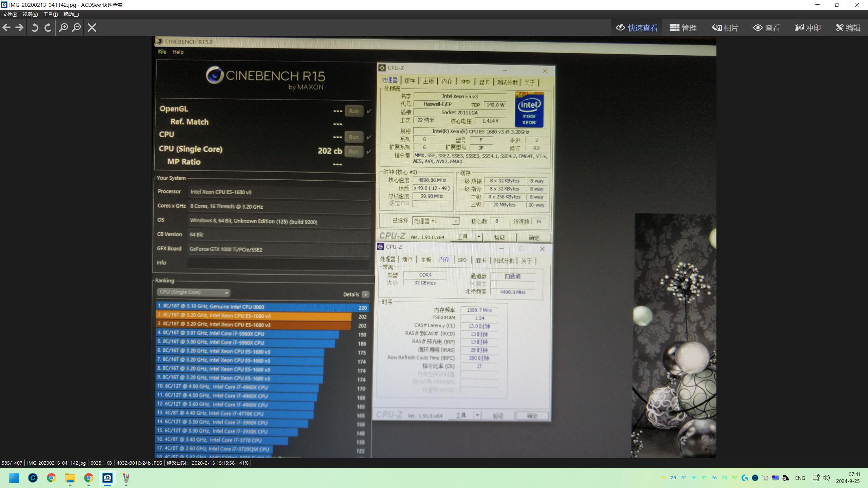Rotate the image clockwise

click(48, 27)
